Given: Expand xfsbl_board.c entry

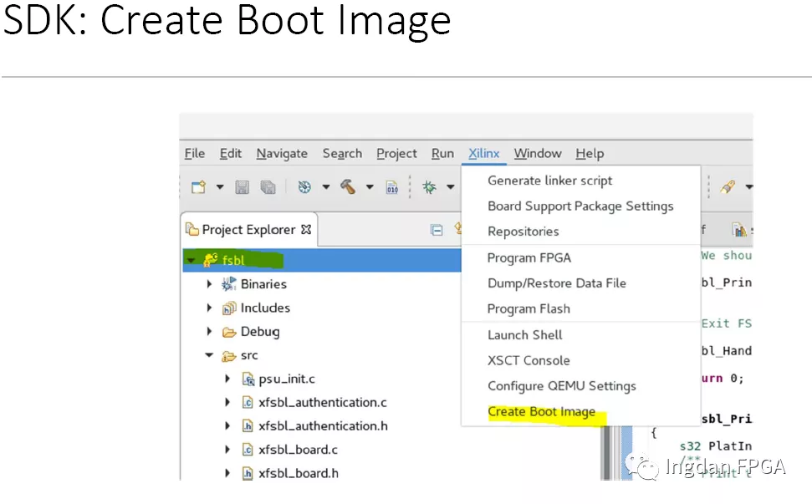Looking at the screenshot, I should [x=227, y=450].
